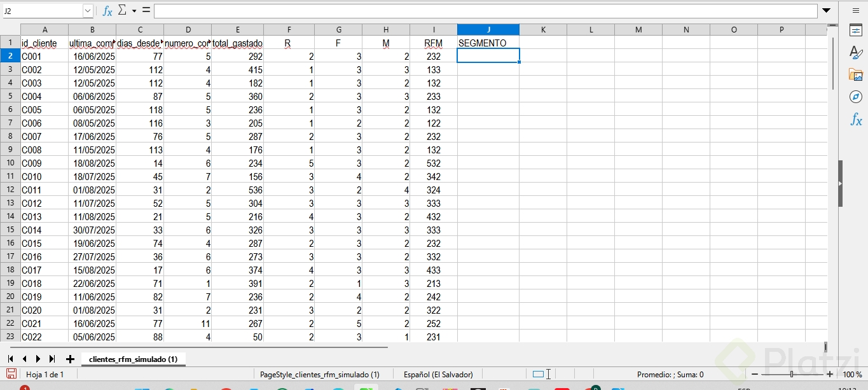Screen dimensions: 868x390
Task: Click the vertical scrollbar thumb
Action: (833, 62)
